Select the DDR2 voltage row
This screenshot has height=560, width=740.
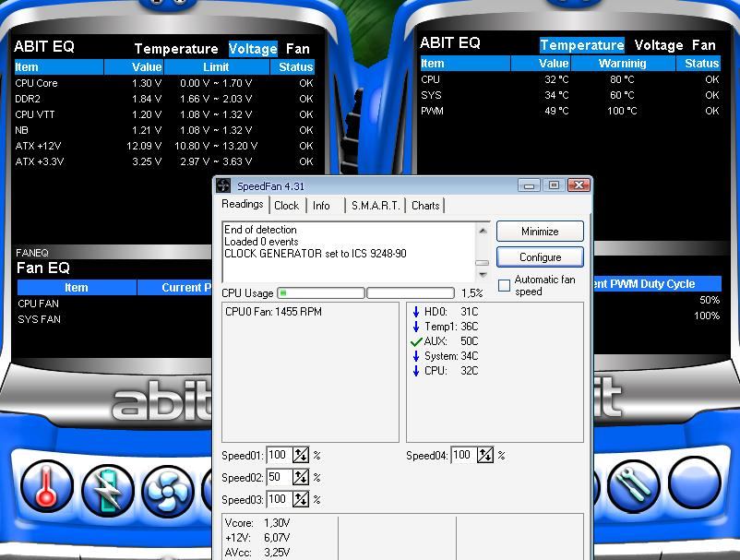[163, 99]
